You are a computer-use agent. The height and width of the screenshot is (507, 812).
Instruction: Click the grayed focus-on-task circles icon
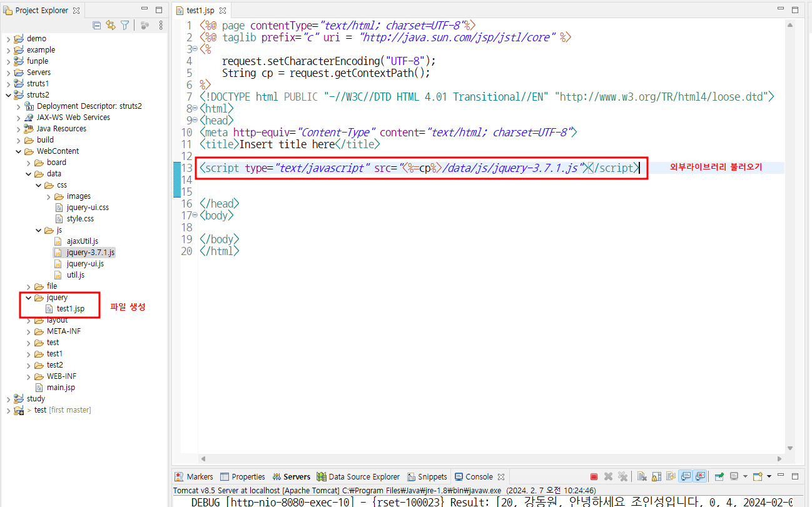[x=145, y=25]
